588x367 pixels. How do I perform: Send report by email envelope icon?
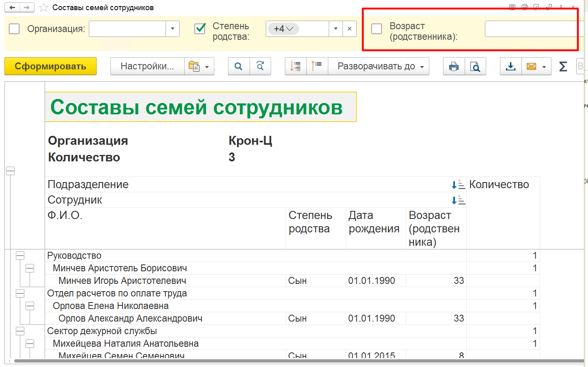[x=531, y=67]
